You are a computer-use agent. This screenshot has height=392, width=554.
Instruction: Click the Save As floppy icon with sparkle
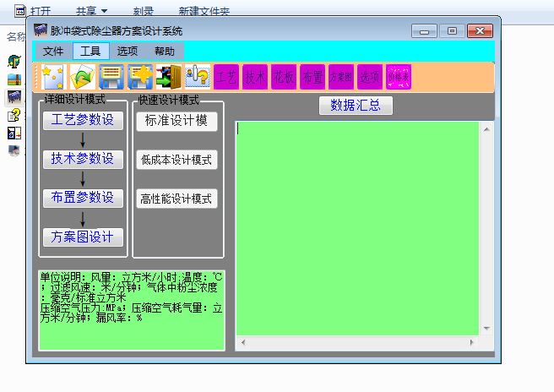tap(140, 77)
